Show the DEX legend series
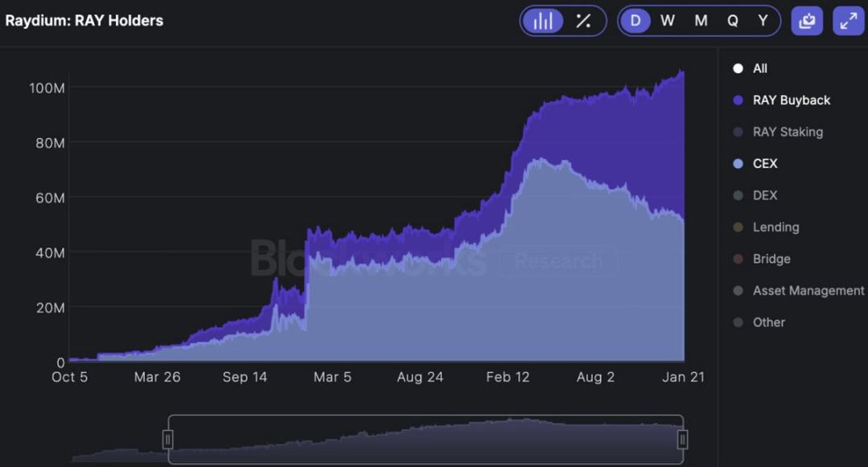The width and height of the screenshot is (868, 467). click(764, 195)
